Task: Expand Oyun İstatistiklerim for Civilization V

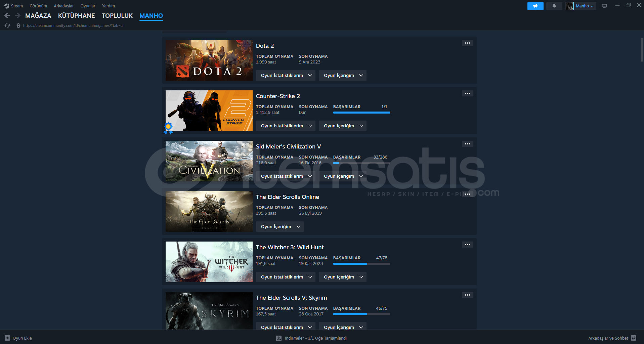Action: pyautogui.click(x=286, y=176)
